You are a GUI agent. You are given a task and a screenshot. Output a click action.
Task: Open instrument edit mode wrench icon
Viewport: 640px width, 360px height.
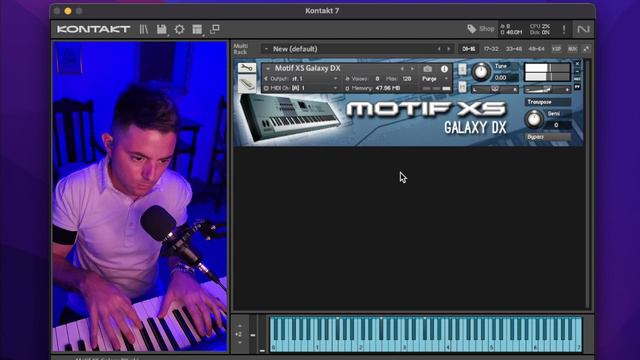[x=247, y=67]
